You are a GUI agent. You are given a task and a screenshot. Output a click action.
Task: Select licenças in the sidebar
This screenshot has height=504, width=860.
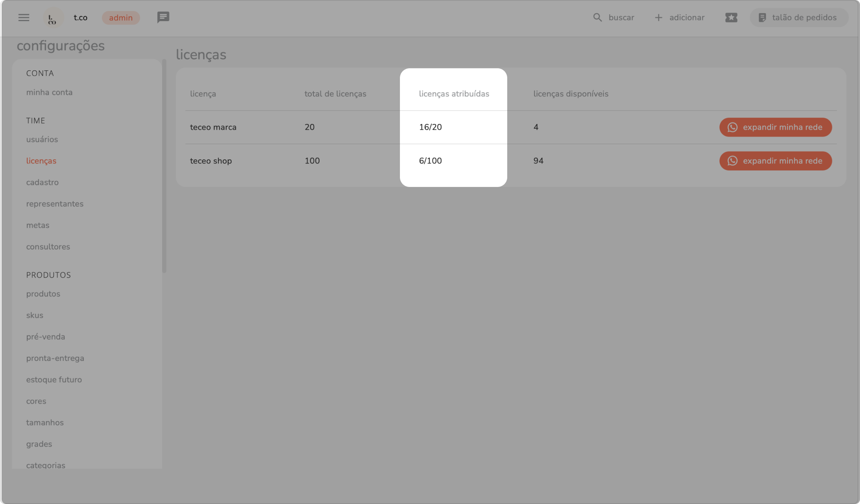(41, 161)
